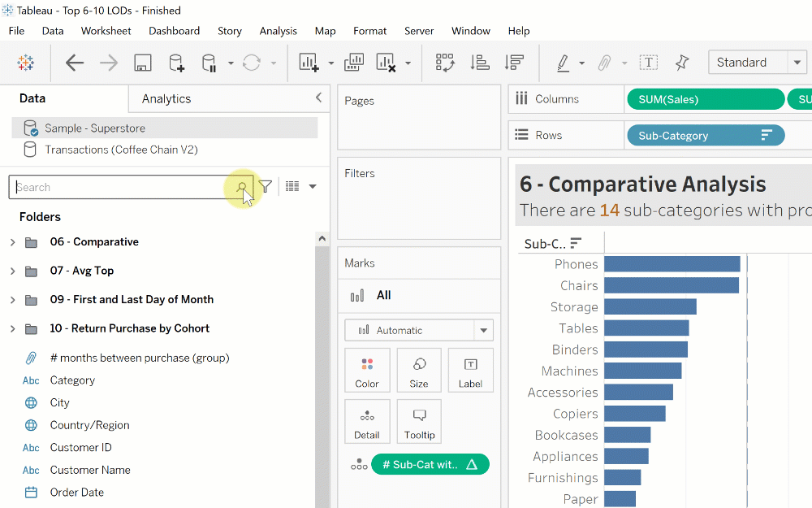Image resolution: width=812 pixels, height=508 pixels.
Task: Click the Group Members paperclip icon
Action: (x=604, y=63)
